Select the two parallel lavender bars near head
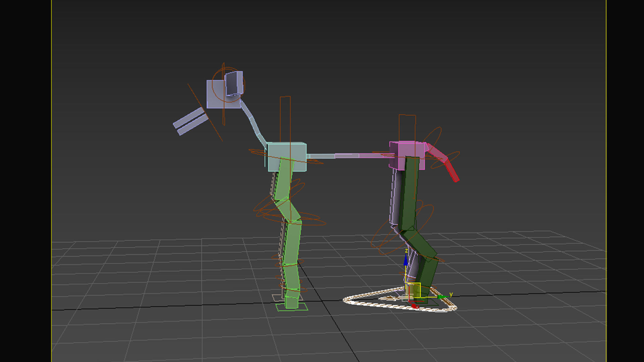 tap(190, 121)
